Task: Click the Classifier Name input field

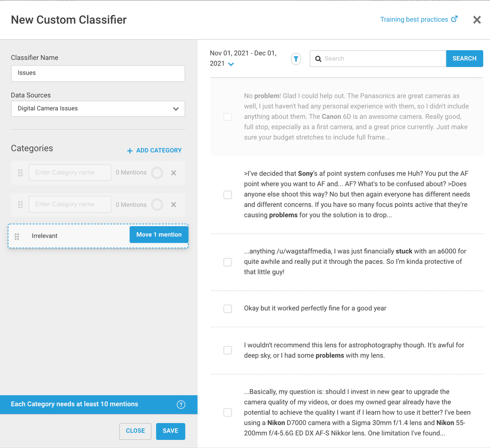Action: pyautogui.click(x=98, y=73)
